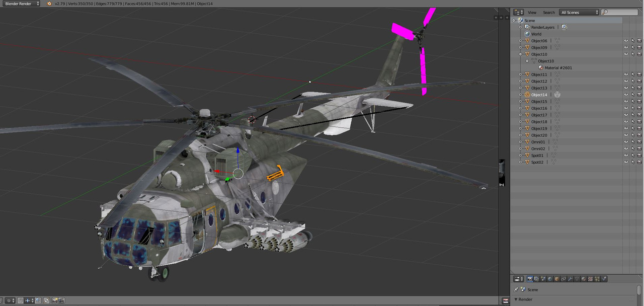Toggle snap target grid option icon

pos(38,300)
